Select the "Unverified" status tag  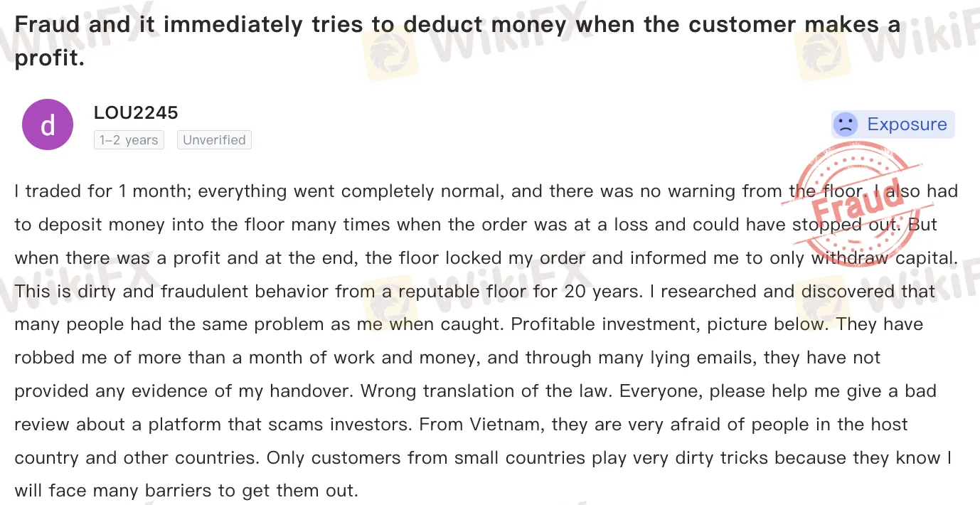click(x=214, y=140)
